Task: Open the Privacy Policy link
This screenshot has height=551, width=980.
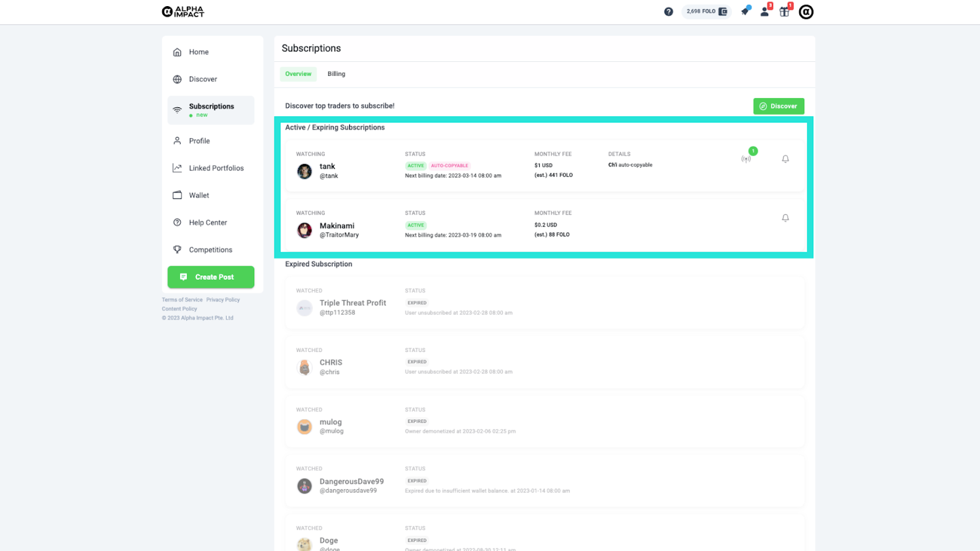Action: pos(223,300)
